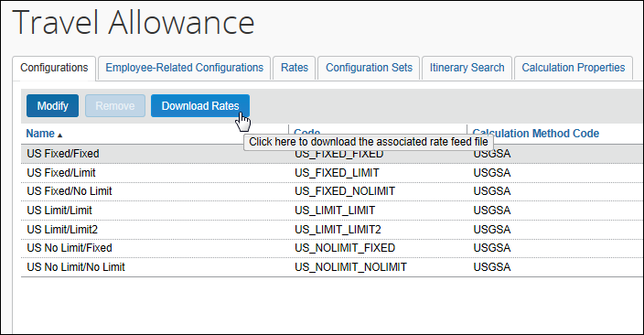
Task: Open the Configurations tab
Action: pyautogui.click(x=54, y=68)
